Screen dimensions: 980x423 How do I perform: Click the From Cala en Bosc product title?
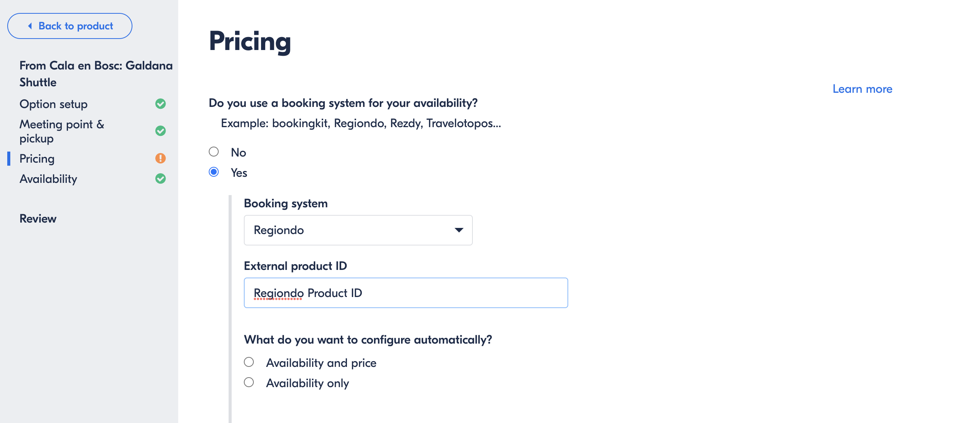click(96, 74)
